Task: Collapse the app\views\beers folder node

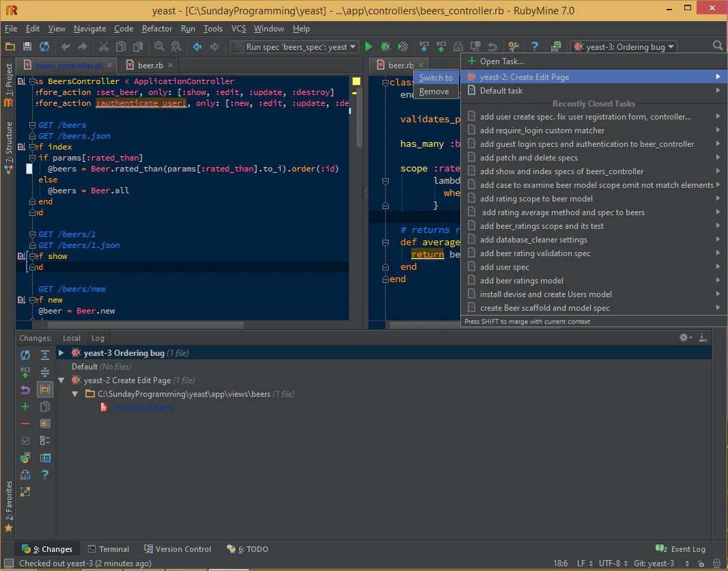Action: [74, 393]
